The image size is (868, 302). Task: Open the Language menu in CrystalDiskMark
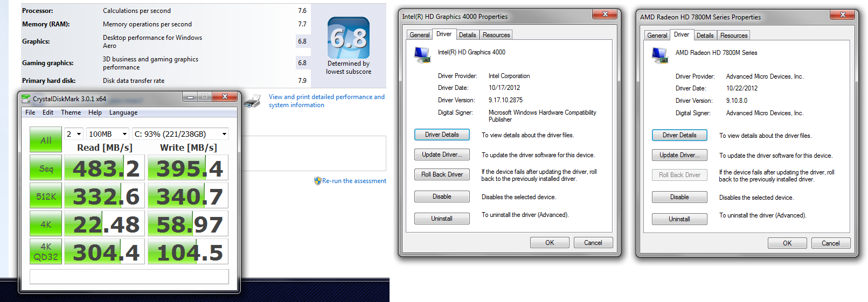pos(123,113)
